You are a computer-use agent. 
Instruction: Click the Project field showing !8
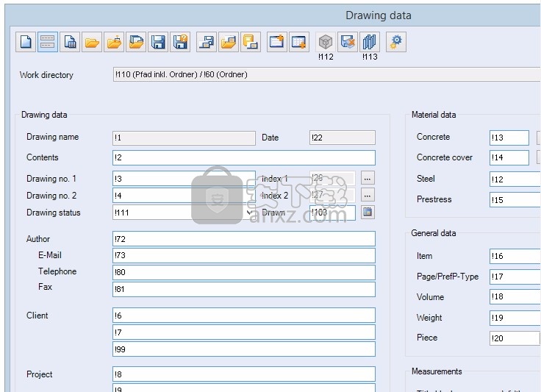244,374
